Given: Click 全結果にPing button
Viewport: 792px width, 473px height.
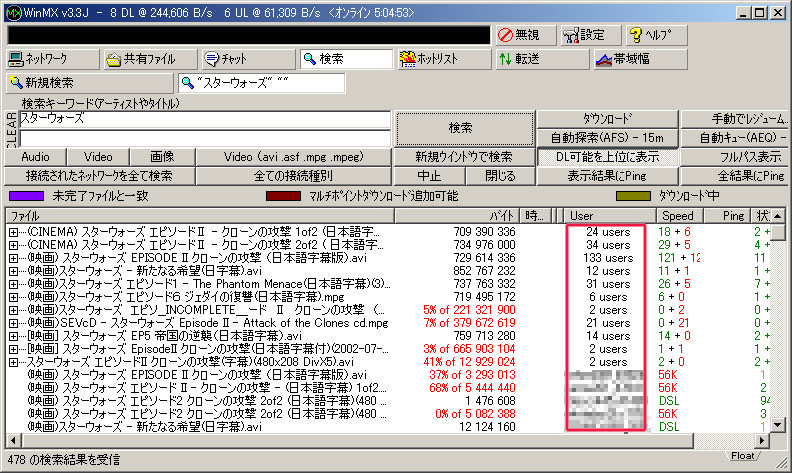Looking at the screenshot, I should coord(736,176).
